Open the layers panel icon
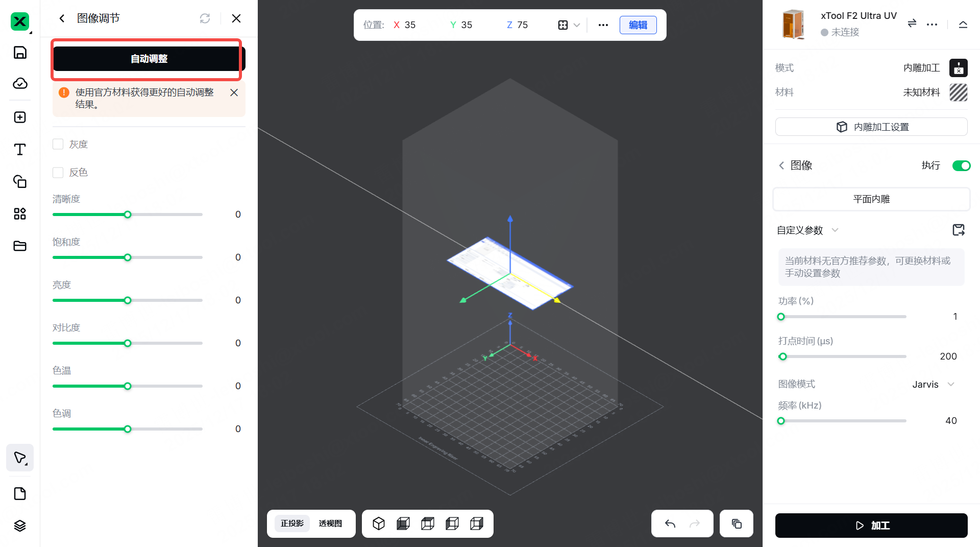The width and height of the screenshot is (980, 547). tap(20, 526)
